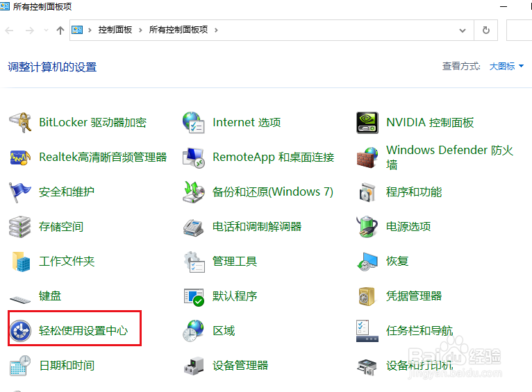Open the BitLocker drive encryption icon
This screenshot has width=532, height=392.
coord(20,122)
